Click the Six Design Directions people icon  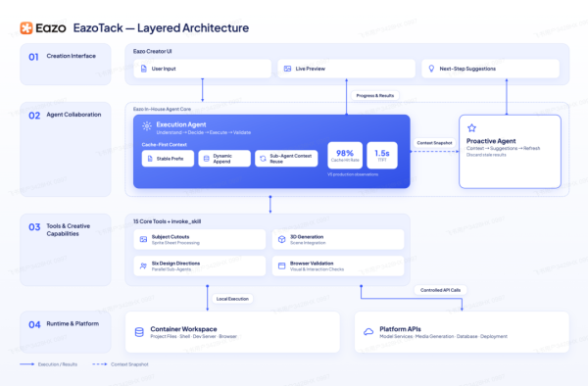point(143,265)
